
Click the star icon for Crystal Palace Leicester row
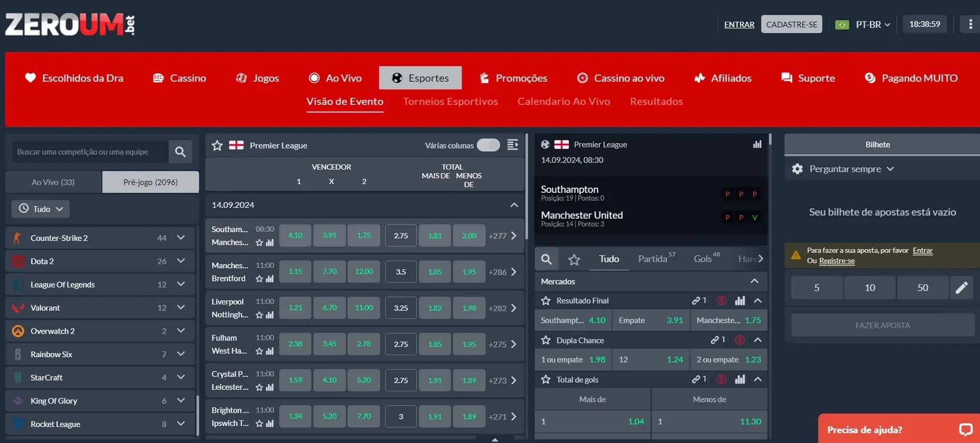[259, 387]
